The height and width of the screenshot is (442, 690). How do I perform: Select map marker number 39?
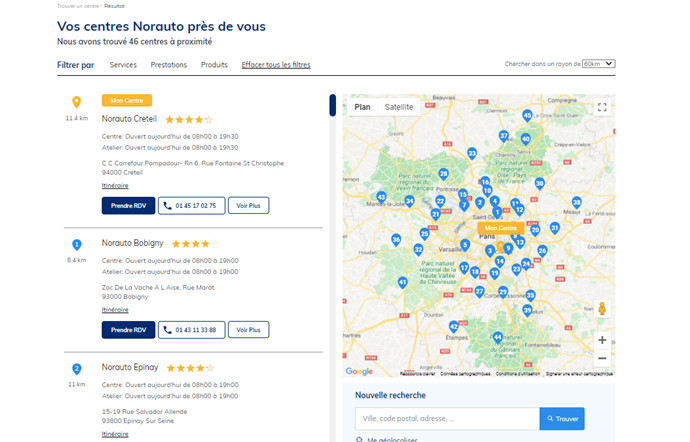(x=527, y=311)
